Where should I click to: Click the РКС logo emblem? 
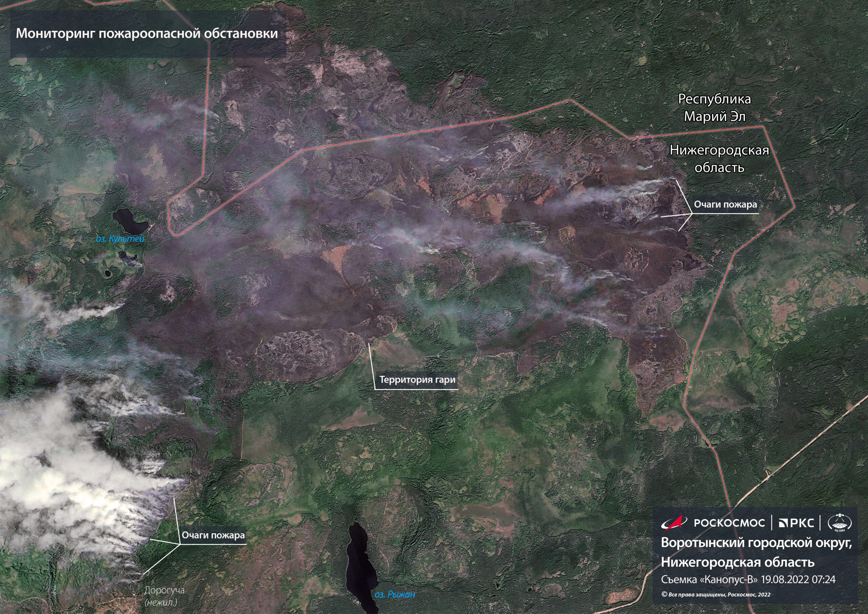pyautogui.click(x=782, y=523)
